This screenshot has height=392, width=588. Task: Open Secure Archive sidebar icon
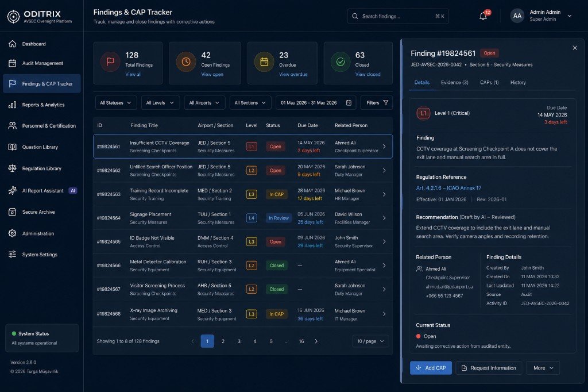coord(13,212)
